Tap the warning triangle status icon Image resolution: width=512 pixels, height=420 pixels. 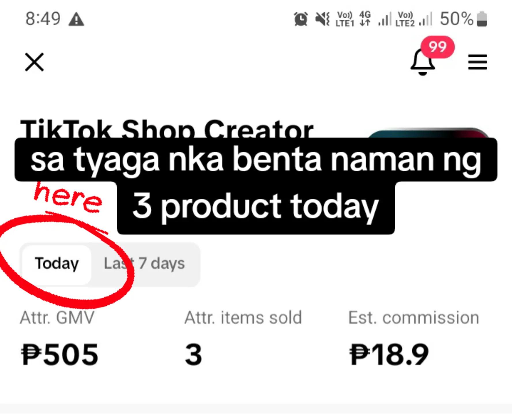[76, 20]
